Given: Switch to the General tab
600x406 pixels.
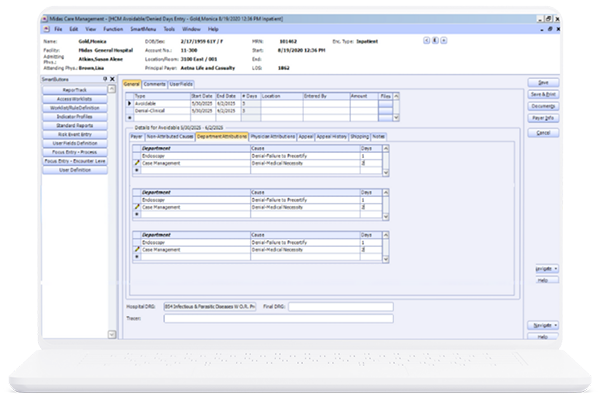Looking at the screenshot, I should pyautogui.click(x=132, y=84).
